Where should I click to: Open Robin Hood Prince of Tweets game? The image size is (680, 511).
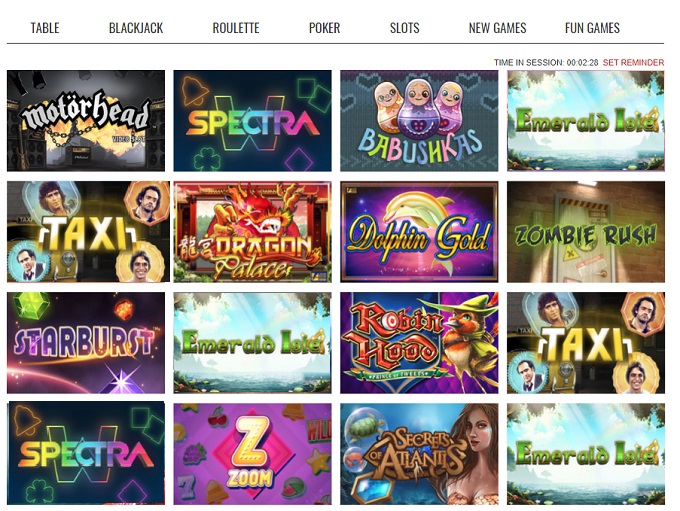[x=419, y=343]
